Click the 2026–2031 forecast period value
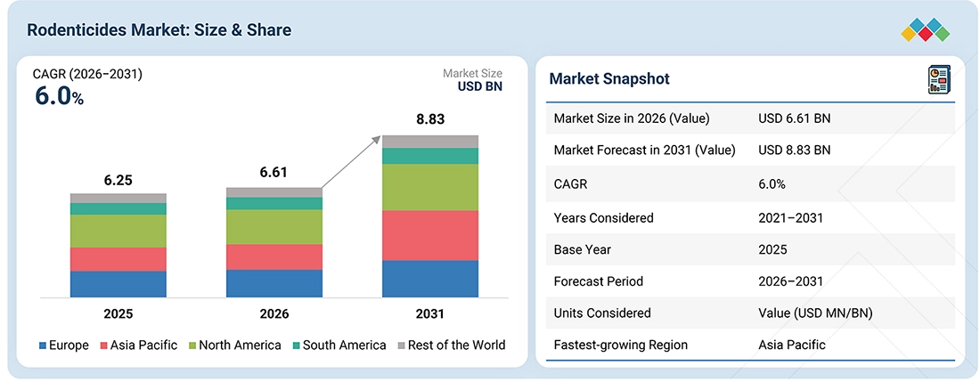Viewport: 980px width, 382px height. click(x=790, y=281)
